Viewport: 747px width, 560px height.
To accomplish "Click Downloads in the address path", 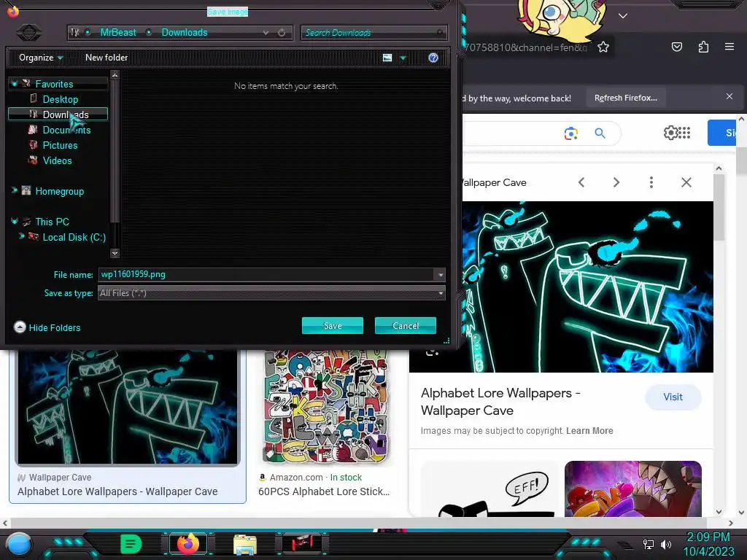I will pyautogui.click(x=185, y=32).
